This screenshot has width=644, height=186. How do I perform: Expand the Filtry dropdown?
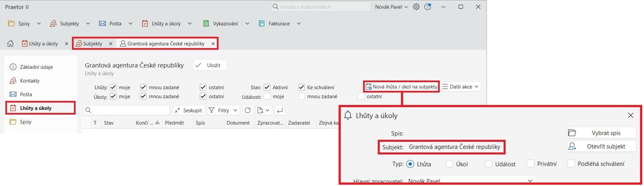pos(223,110)
